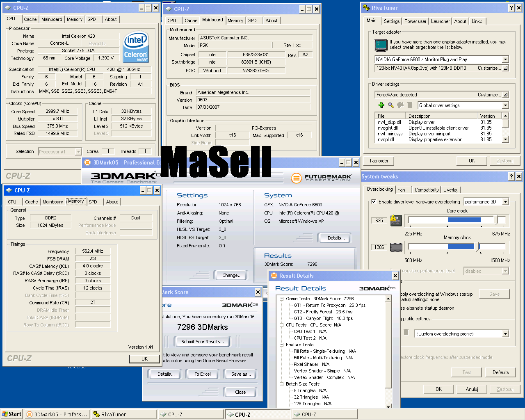The height and width of the screenshot is (420, 525).
Task: Click the Change button under 3DMark05 Settings
Action: pos(232,275)
